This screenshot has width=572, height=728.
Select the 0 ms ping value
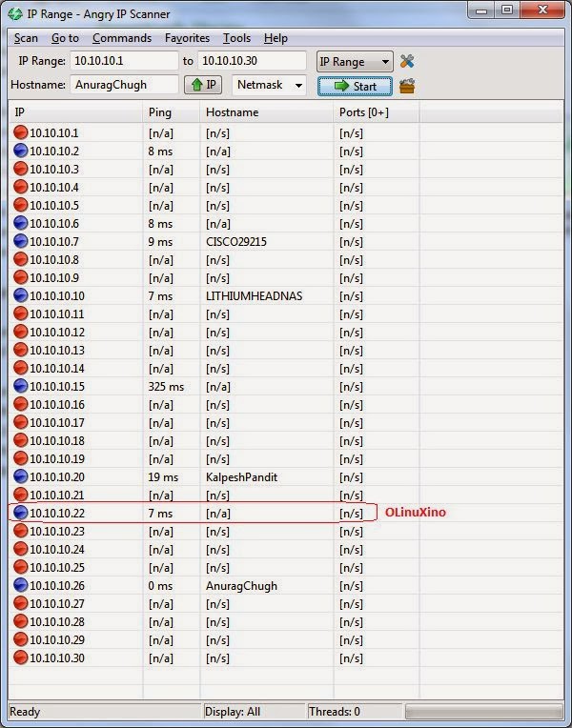[x=160, y=586]
